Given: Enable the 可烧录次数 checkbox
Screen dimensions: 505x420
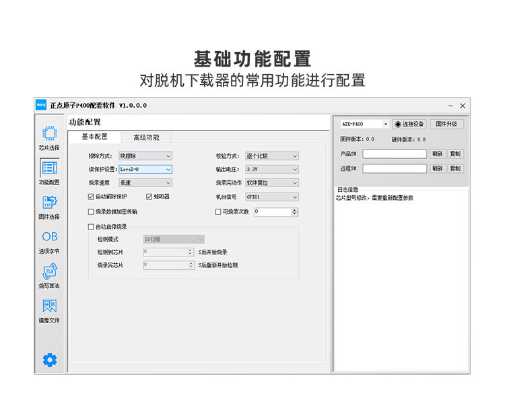Looking at the screenshot, I should coord(218,212).
